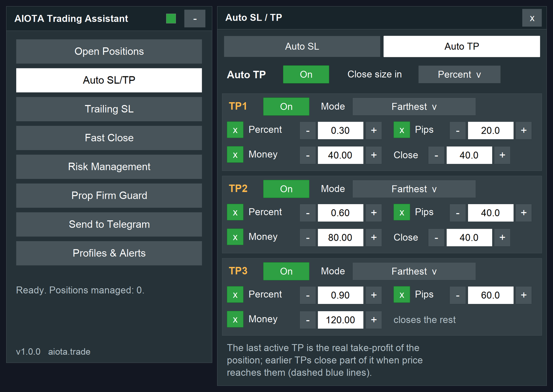Decrease TP2 Percent value with minus
Screen dimensions: 553x392
click(308, 213)
